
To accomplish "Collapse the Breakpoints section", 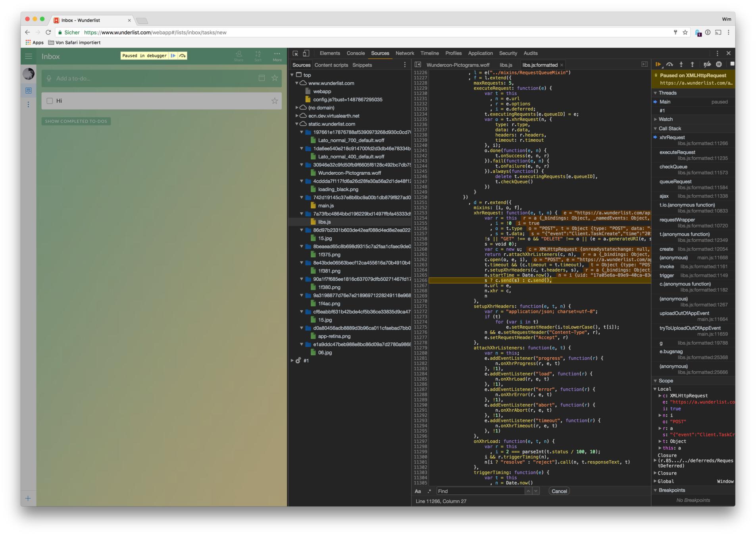I will 655,490.
